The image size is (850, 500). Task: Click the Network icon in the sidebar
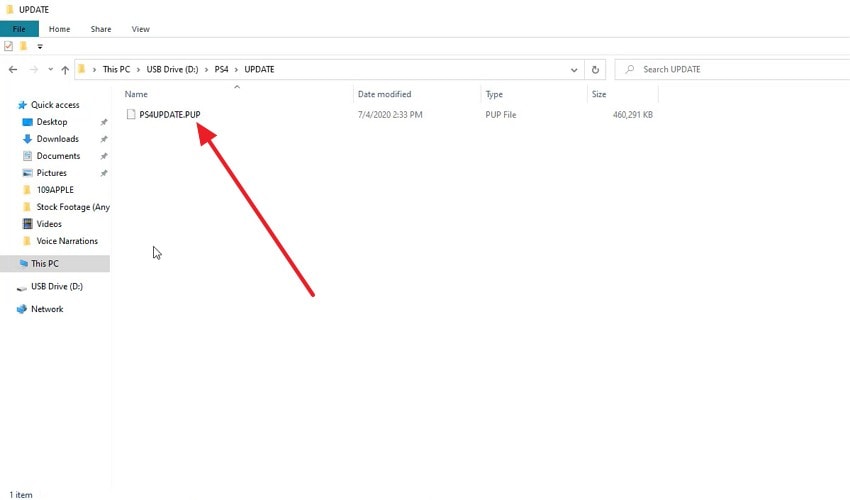22,309
